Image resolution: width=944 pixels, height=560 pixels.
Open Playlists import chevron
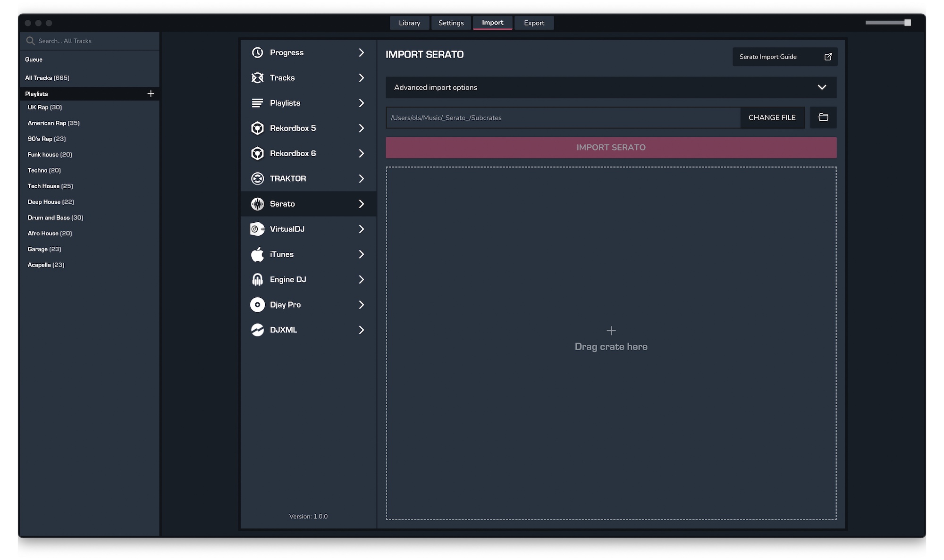coord(362,103)
